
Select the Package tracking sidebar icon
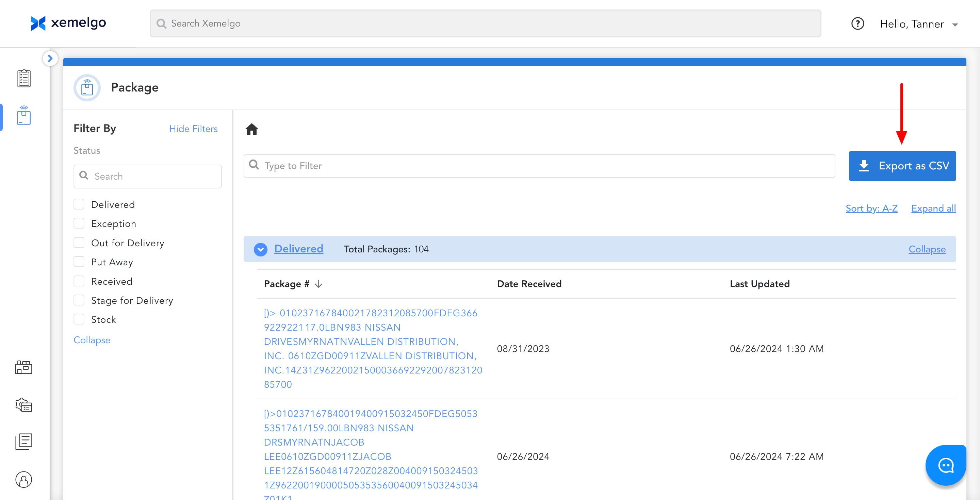click(x=23, y=115)
